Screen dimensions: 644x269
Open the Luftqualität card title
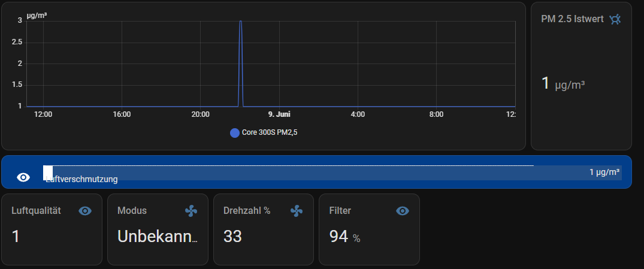(x=36, y=211)
